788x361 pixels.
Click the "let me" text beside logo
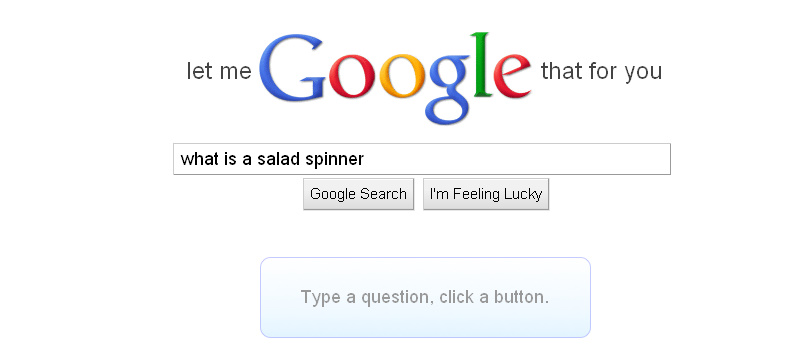click(219, 71)
